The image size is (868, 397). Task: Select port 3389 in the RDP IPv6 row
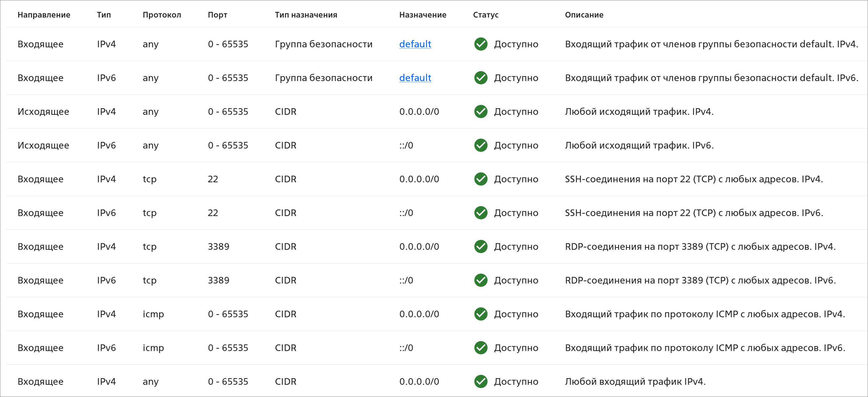tap(218, 280)
